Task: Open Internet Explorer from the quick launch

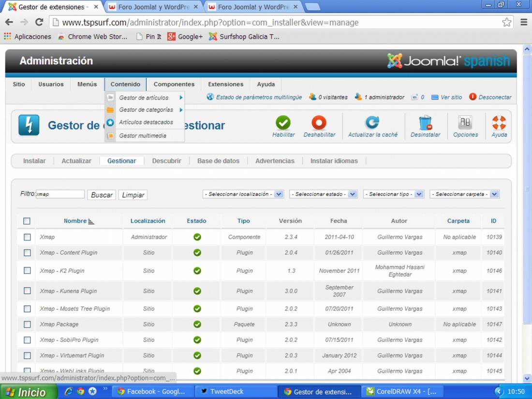Action: tap(69, 391)
